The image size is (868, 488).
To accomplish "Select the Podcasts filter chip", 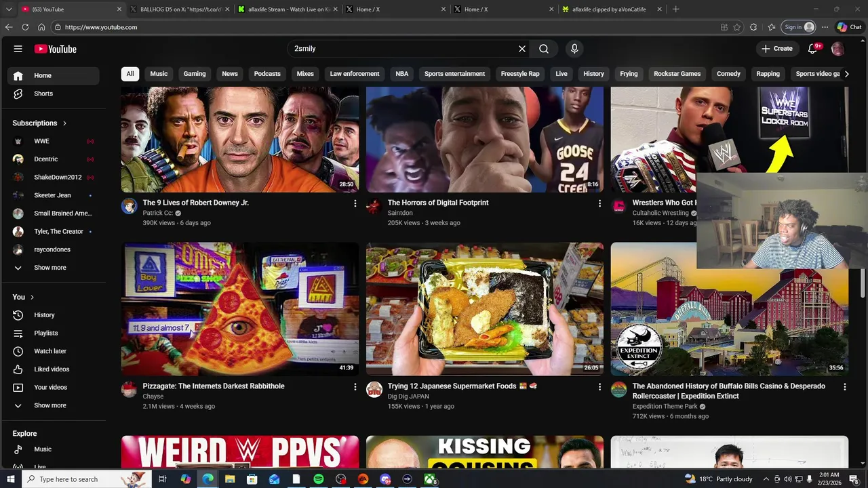I will (267, 74).
